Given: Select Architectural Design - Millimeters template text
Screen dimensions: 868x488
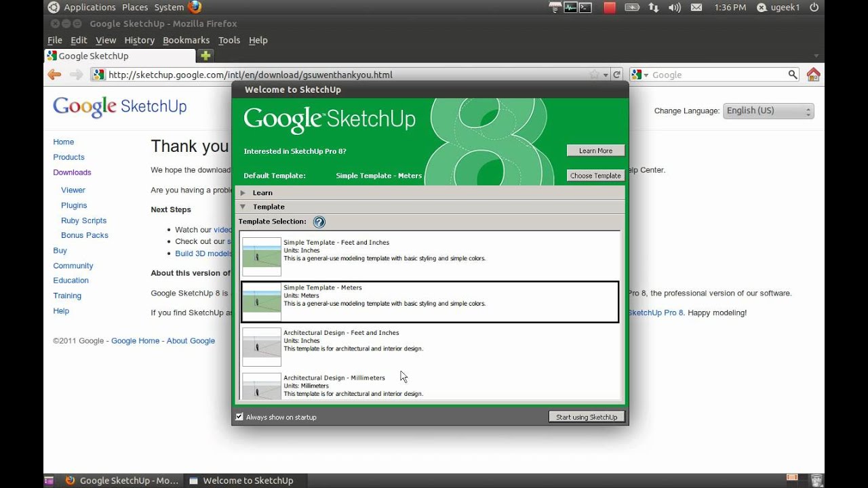Looking at the screenshot, I should 334,378.
